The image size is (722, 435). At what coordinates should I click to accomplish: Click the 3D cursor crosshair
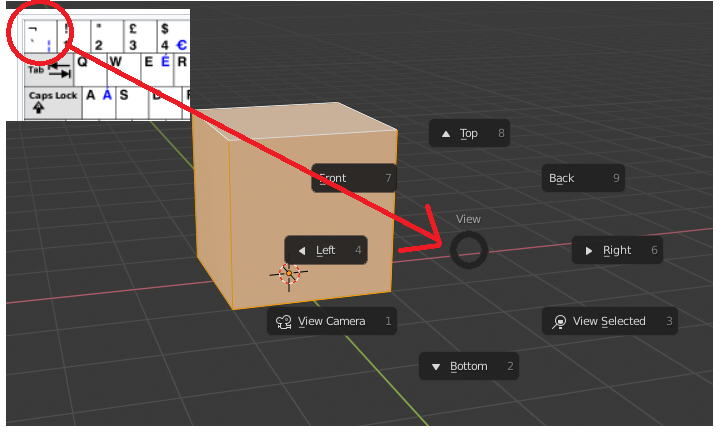pos(289,274)
